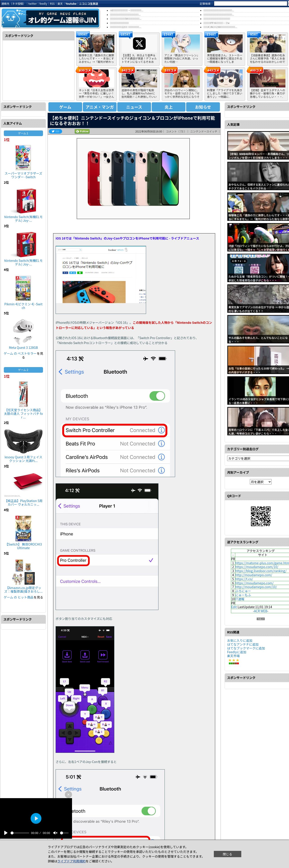Click the ニンテンドースイッチ category link
This screenshot has width=289, height=868.
(203, 131)
